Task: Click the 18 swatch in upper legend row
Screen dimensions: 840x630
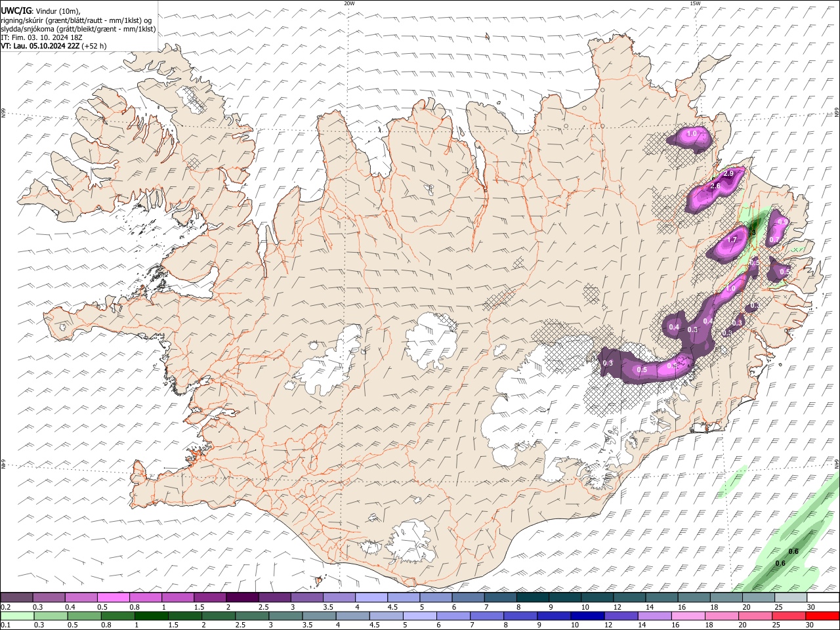Action: tap(726, 597)
